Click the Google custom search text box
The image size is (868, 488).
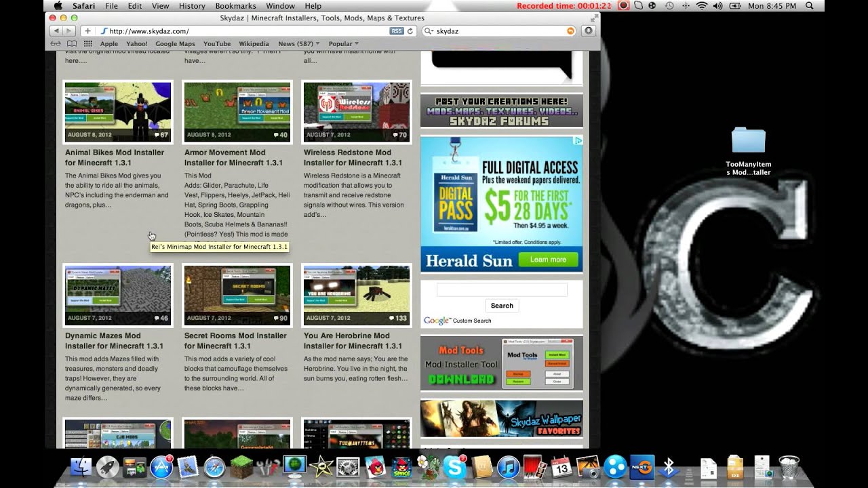(502, 290)
